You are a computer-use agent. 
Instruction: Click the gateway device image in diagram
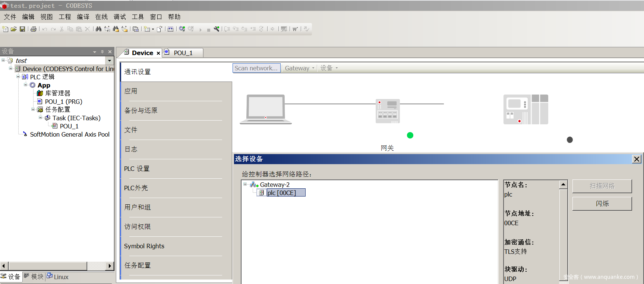[x=388, y=111]
